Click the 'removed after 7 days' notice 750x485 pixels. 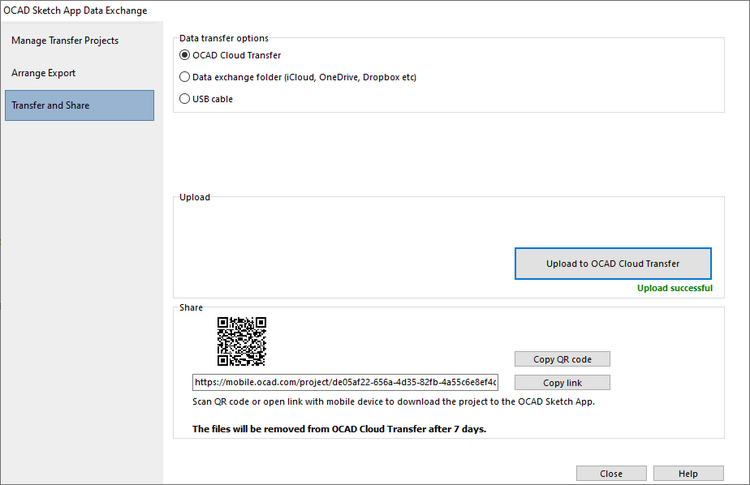[x=339, y=429]
